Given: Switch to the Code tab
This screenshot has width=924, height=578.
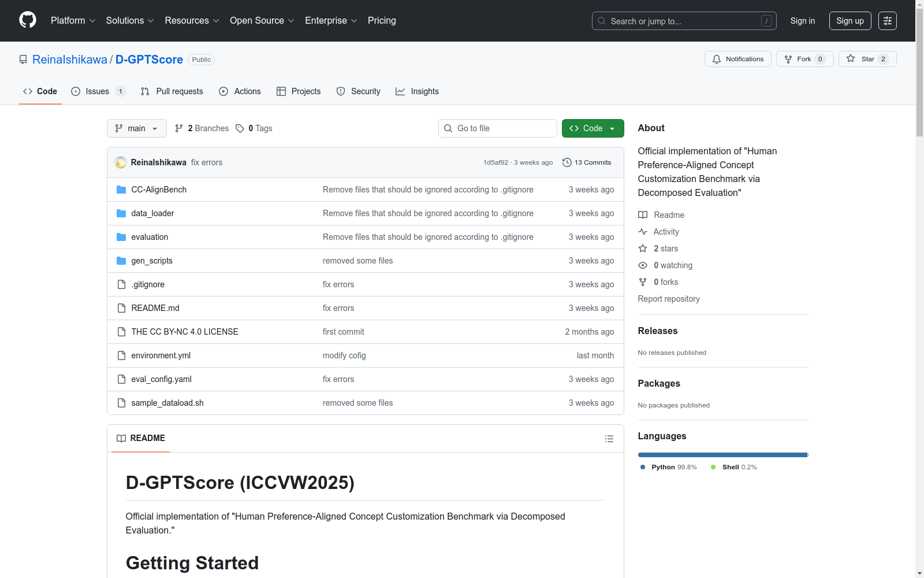Looking at the screenshot, I should tap(40, 91).
